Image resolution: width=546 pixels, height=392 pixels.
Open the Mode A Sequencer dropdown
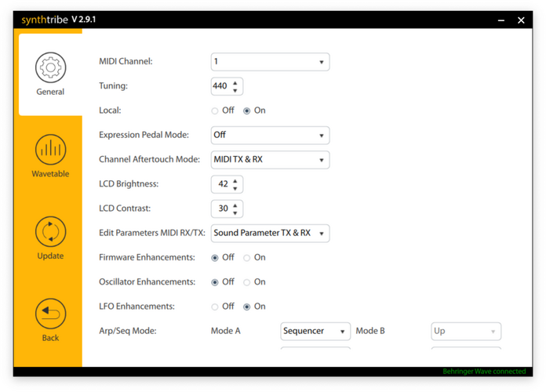pos(315,331)
